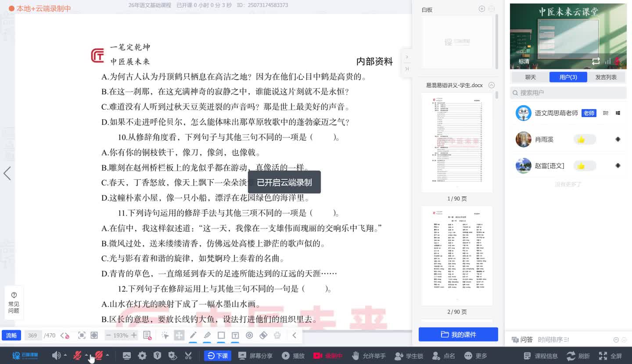Turn off your camera
The image size is (632, 364).
click(99, 356)
